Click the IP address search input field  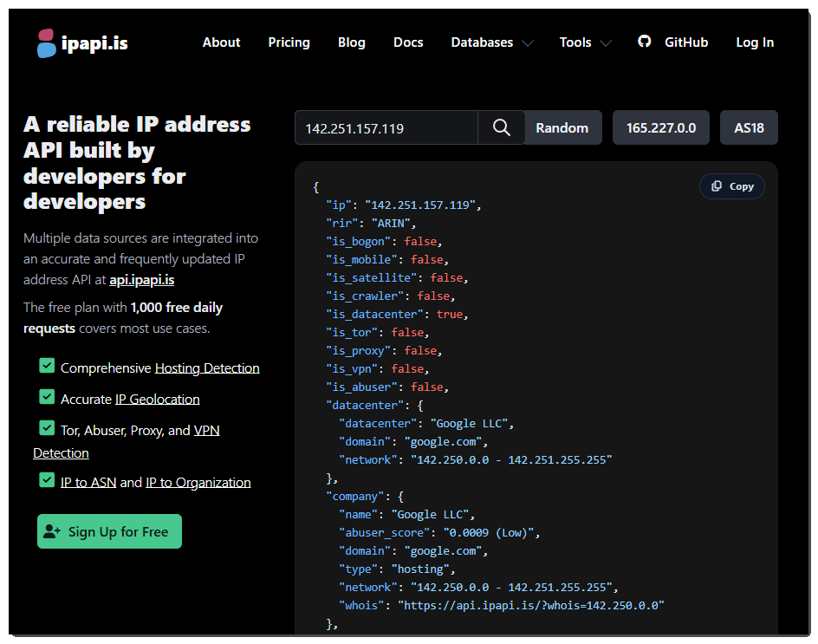[386, 127]
